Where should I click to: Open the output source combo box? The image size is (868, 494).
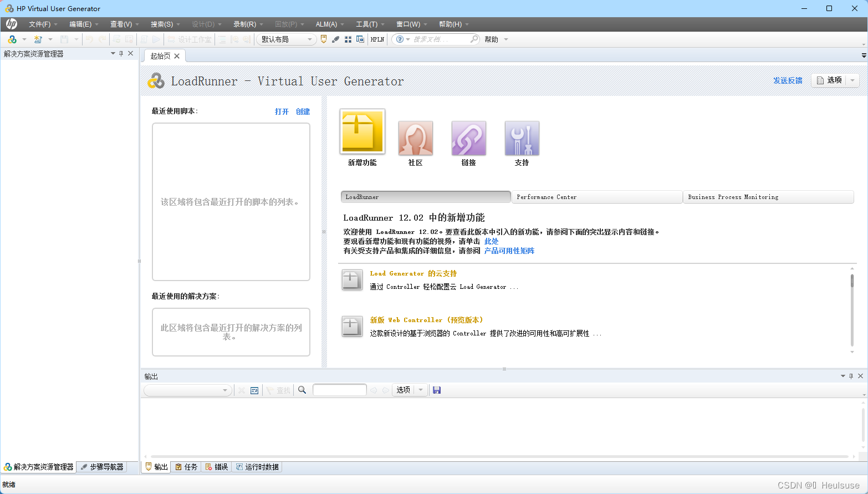(x=187, y=390)
